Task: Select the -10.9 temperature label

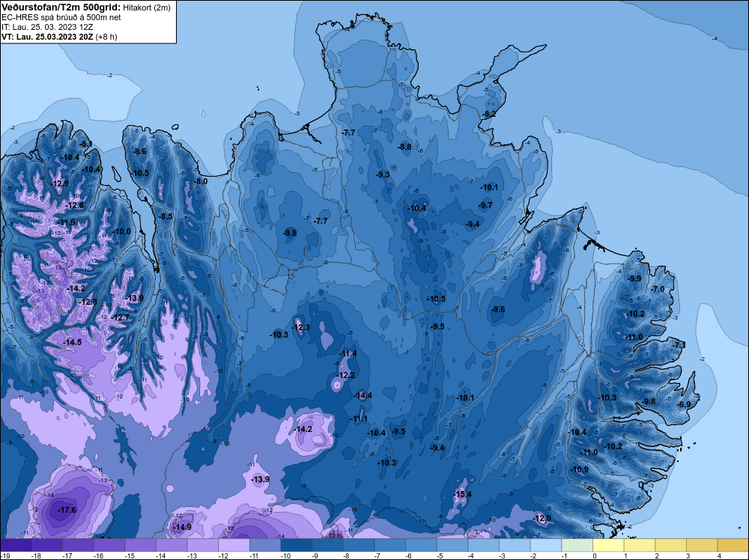Action: coord(580,469)
